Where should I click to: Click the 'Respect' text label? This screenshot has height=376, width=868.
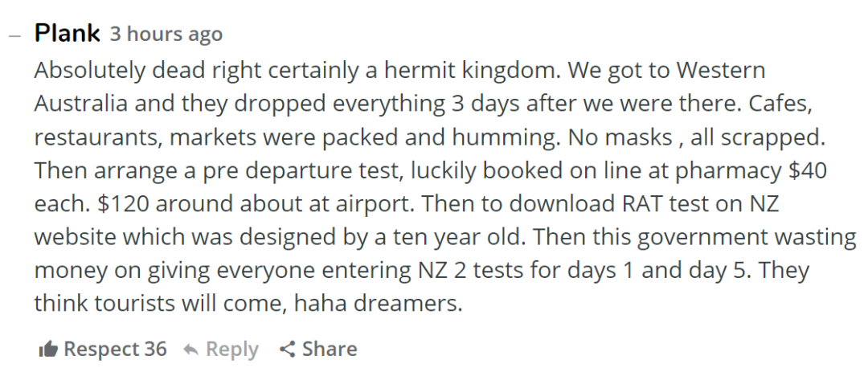pos(101,349)
